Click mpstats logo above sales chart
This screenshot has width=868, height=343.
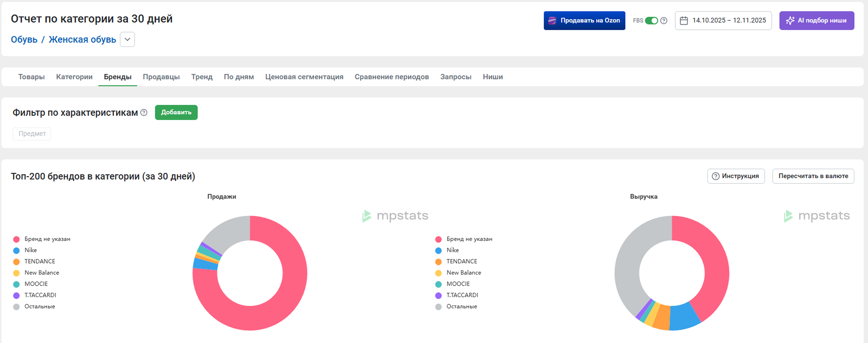395,216
